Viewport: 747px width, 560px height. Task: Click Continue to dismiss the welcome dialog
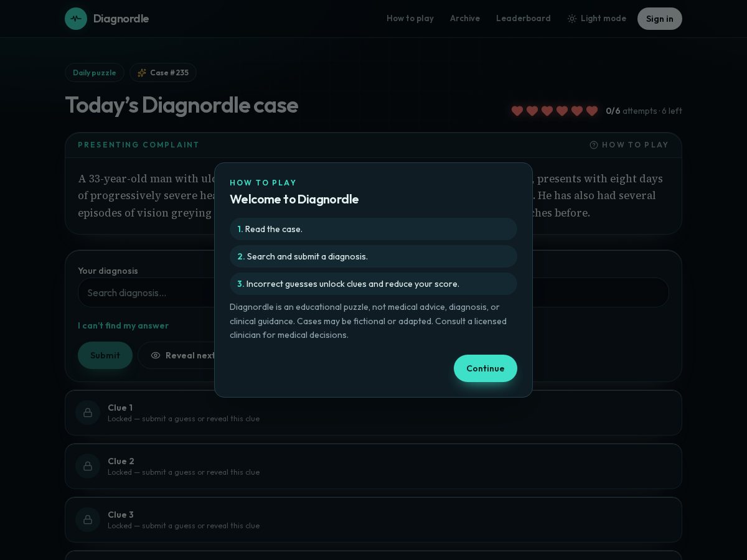click(x=486, y=368)
